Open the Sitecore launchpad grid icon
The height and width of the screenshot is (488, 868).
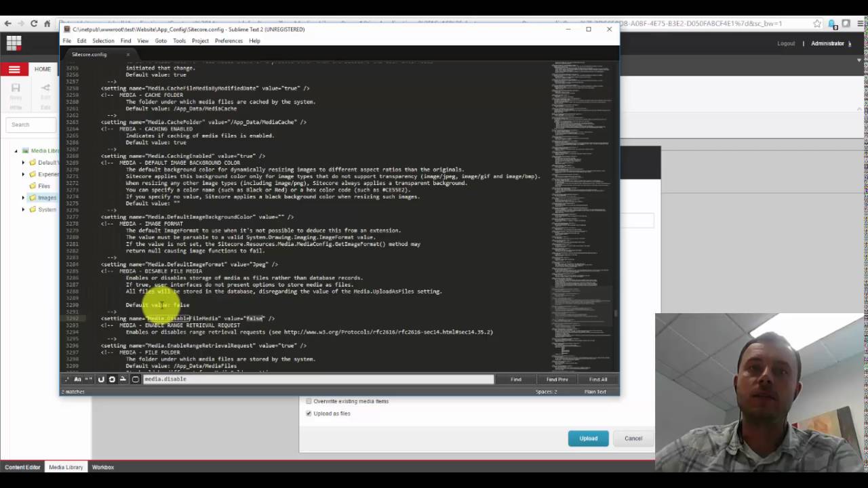[x=14, y=43]
